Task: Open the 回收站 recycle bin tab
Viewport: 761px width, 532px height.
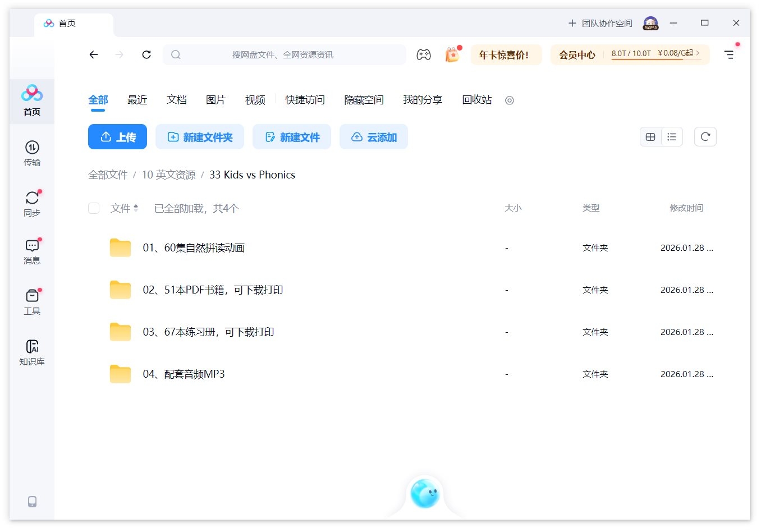Action: point(476,99)
